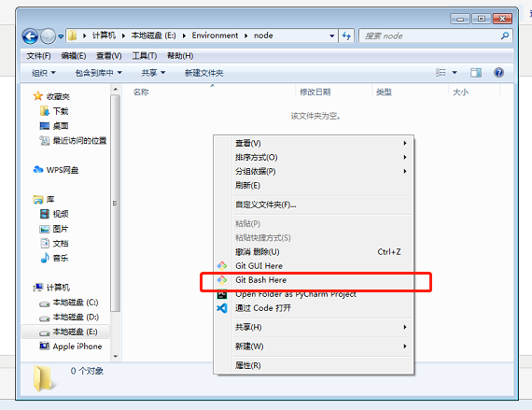Click the navigation pane scroll down arrow
The width and height of the screenshot is (532, 410).
[x=116, y=356]
